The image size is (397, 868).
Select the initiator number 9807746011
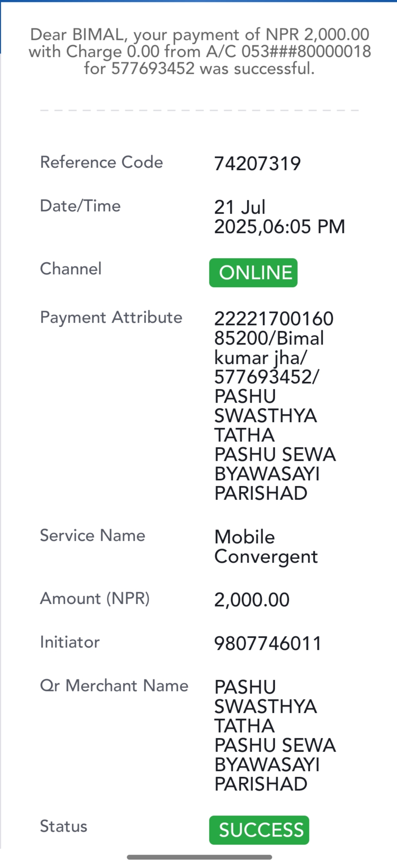coord(267,643)
